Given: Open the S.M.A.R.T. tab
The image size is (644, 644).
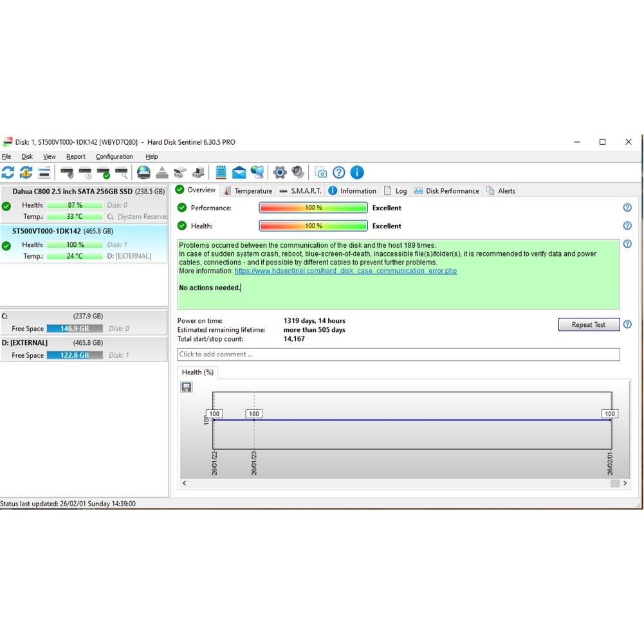Looking at the screenshot, I should point(300,191).
